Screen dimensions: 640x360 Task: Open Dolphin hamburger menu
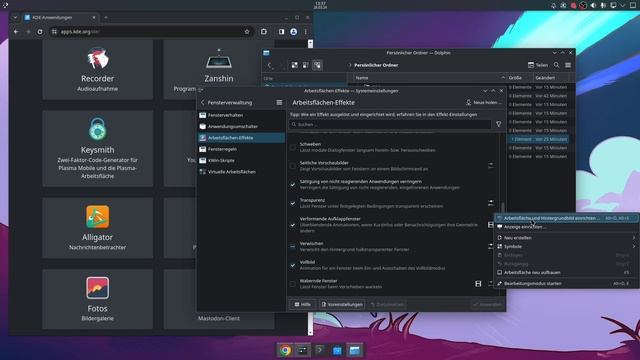coord(568,65)
